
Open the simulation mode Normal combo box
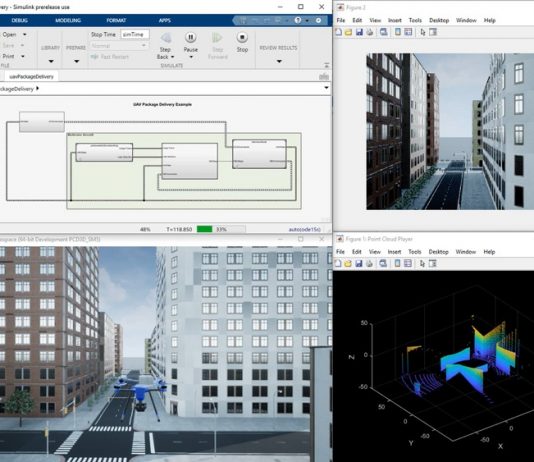pyautogui.click(x=119, y=46)
